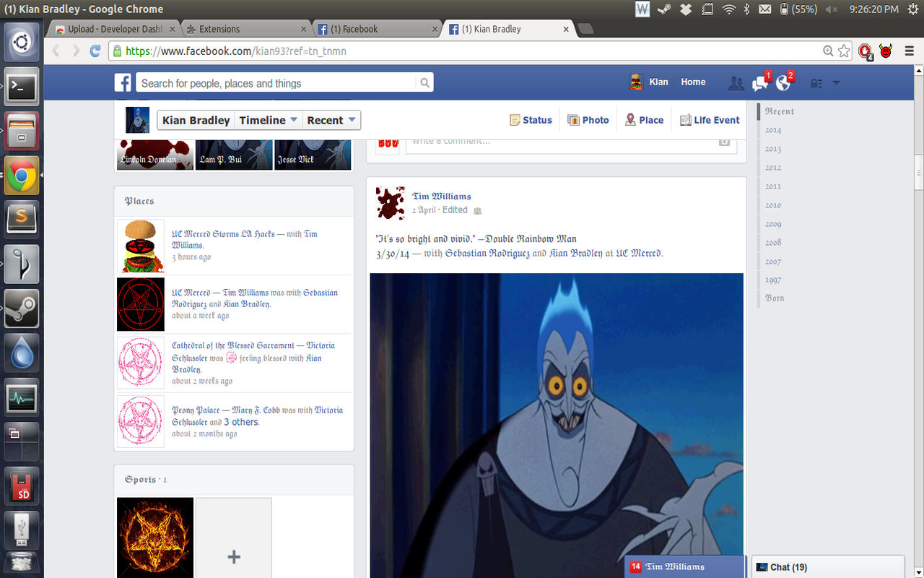The width and height of the screenshot is (924, 578).
Task: Open Kian's profile in the top bar
Action: (x=648, y=82)
